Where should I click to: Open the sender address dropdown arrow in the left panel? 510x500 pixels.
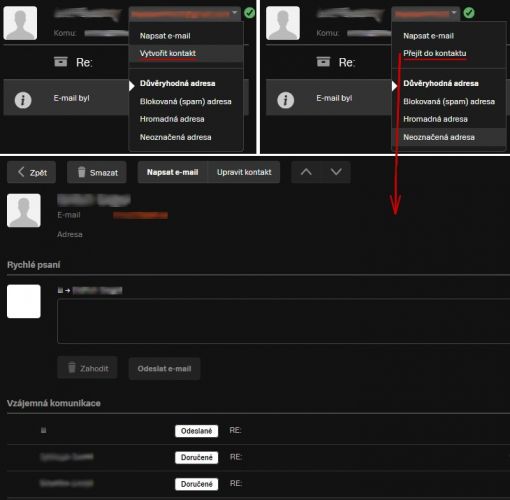235,13
